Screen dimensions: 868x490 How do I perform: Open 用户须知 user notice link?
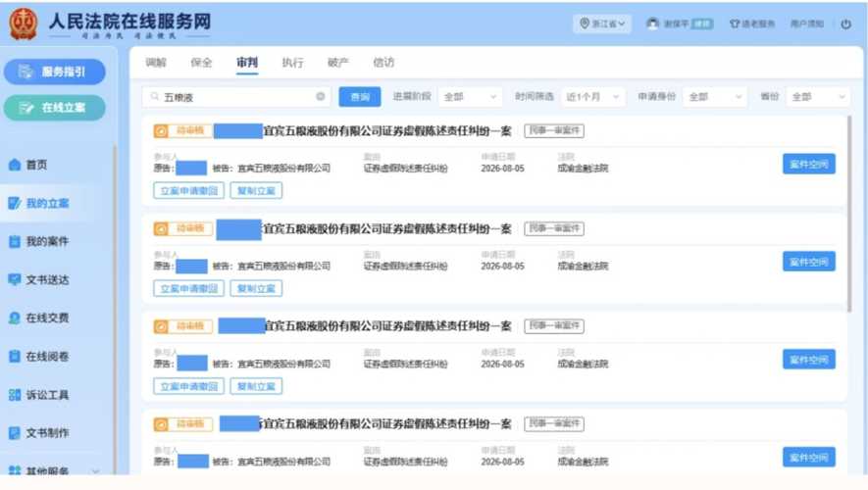click(x=806, y=24)
